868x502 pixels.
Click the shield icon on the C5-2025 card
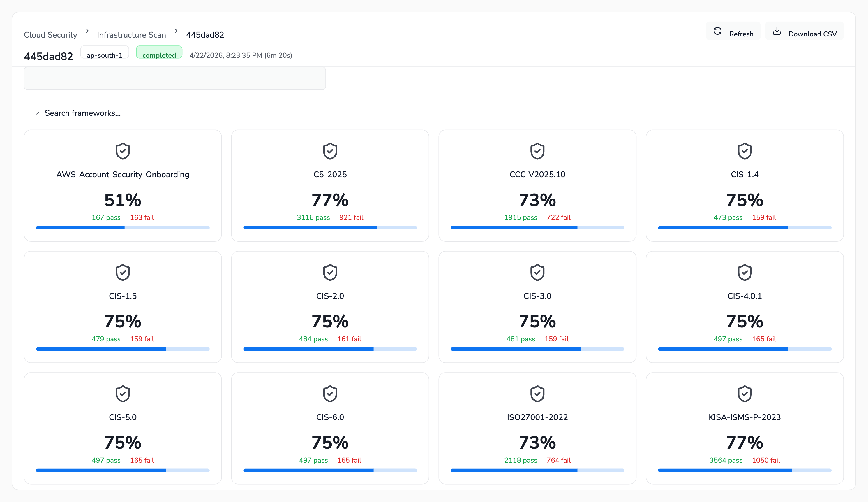coord(330,151)
